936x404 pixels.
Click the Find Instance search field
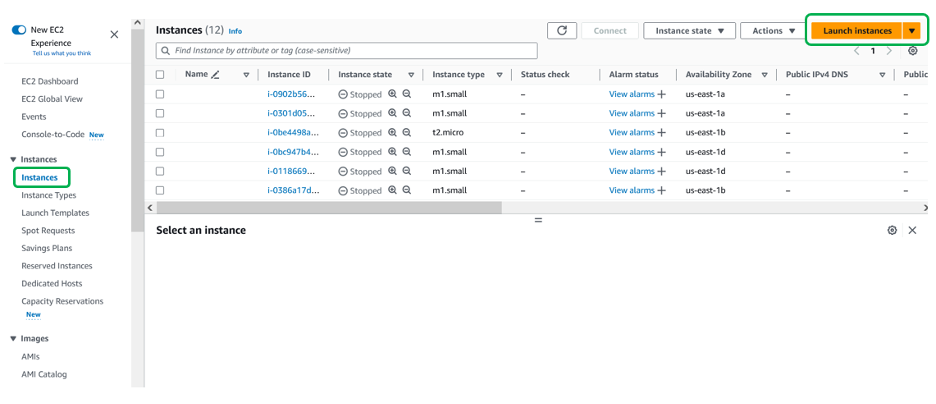(x=346, y=51)
